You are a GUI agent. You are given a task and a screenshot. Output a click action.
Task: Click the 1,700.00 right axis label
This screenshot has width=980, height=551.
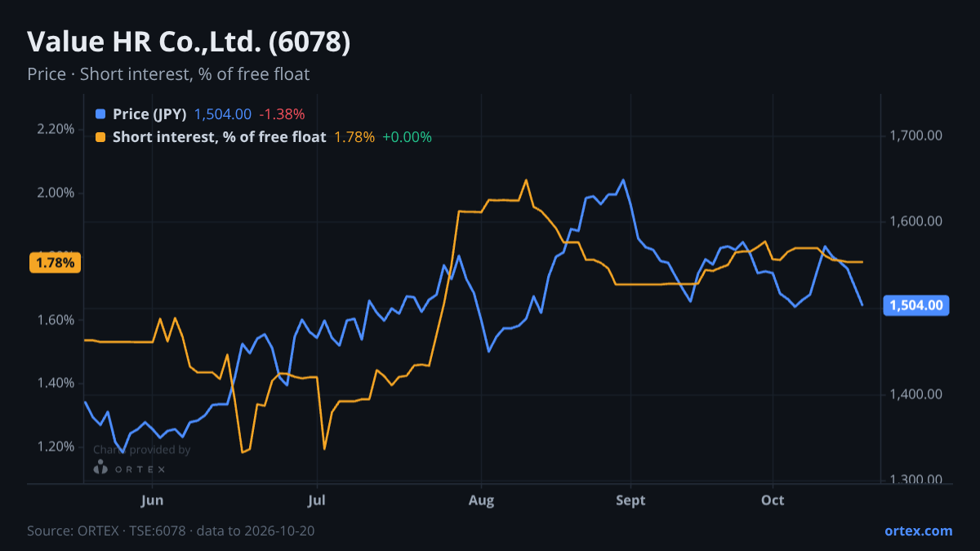coord(916,135)
